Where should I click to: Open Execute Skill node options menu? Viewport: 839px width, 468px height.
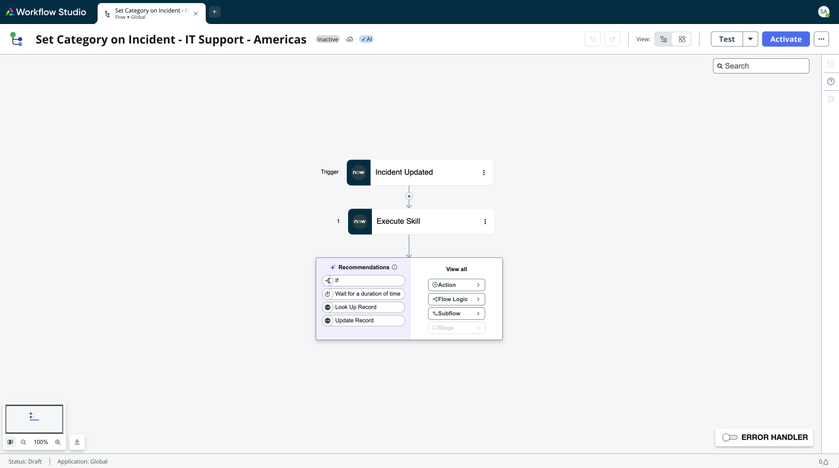[485, 221]
